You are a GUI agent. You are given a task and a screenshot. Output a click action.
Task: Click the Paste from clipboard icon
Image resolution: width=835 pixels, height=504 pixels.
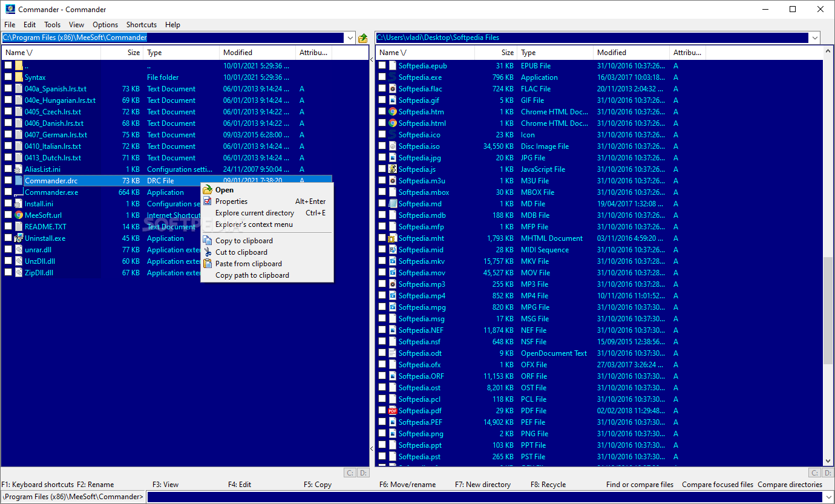click(208, 263)
